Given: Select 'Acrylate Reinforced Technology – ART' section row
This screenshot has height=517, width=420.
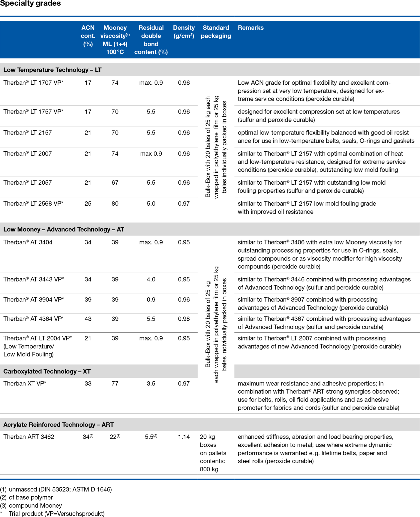Looking at the screenshot, I should [x=210, y=425].
